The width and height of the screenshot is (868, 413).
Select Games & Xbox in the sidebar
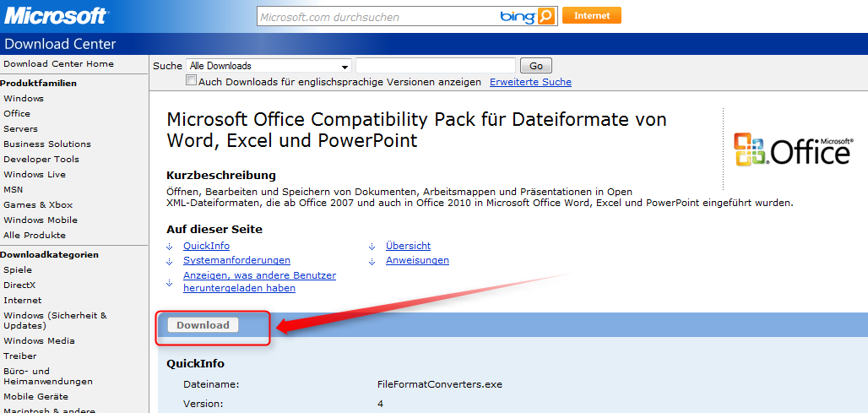[38, 205]
